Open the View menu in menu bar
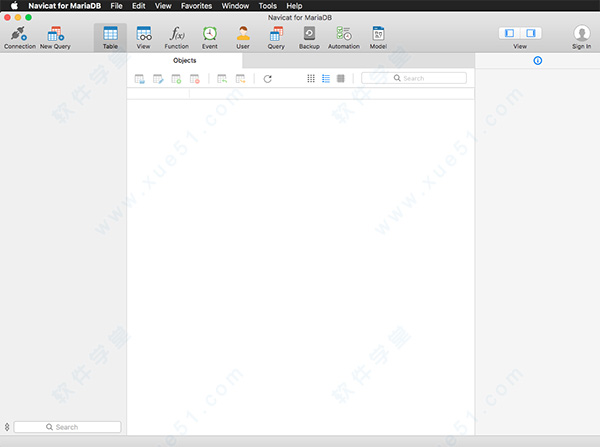Screen dimensions: 600x447 163,6
